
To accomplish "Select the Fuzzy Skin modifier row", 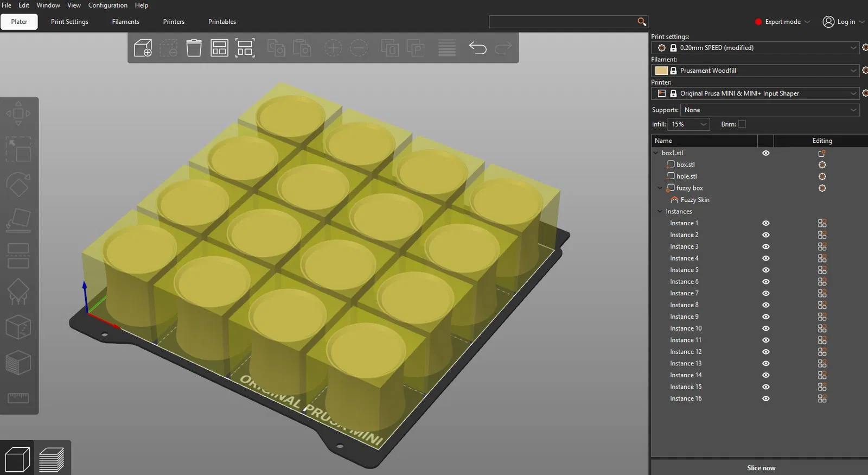I will pyautogui.click(x=695, y=200).
